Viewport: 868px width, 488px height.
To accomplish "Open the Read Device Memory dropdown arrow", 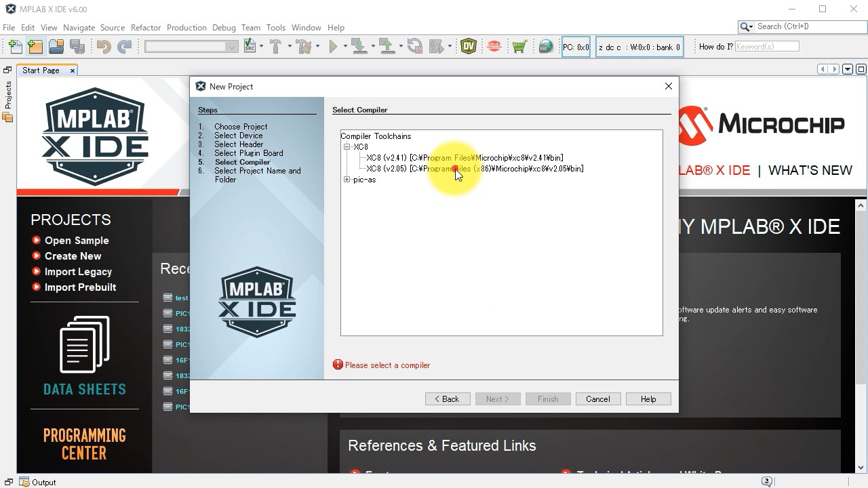I will (x=401, y=47).
